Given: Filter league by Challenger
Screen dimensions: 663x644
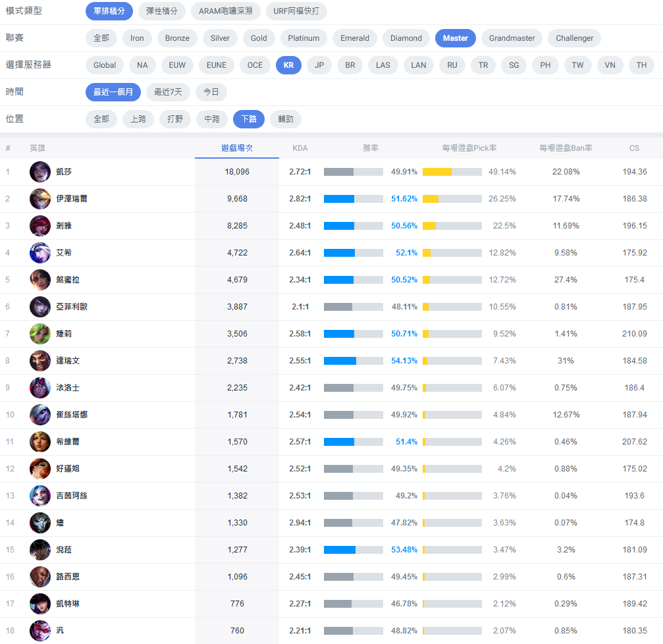Looking at the screenshot, I should click(x=574, y=38).
